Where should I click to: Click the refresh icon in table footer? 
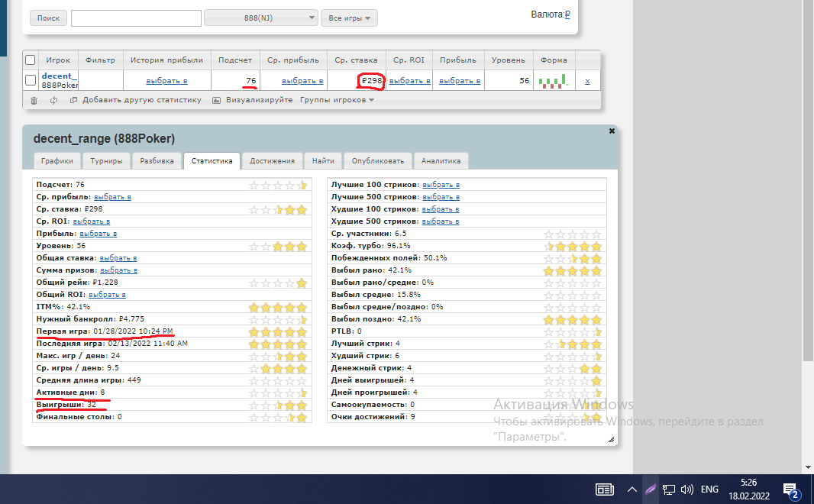tap(53, 100)
